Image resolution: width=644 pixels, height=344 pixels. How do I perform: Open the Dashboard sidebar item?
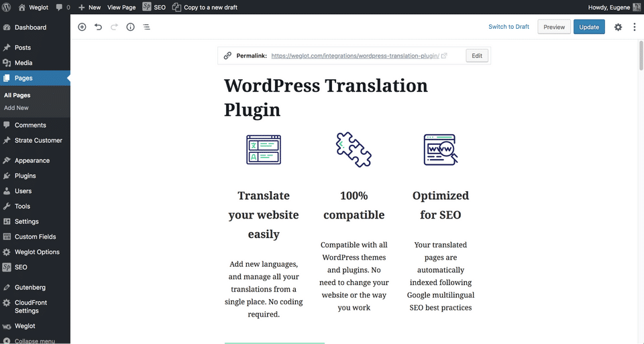point(35,27)
